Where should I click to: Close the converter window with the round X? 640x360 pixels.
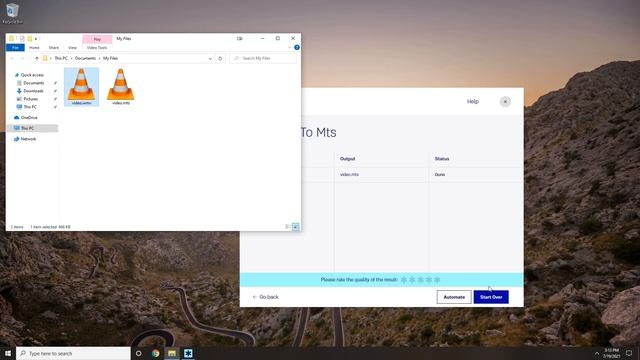point(505,102)
